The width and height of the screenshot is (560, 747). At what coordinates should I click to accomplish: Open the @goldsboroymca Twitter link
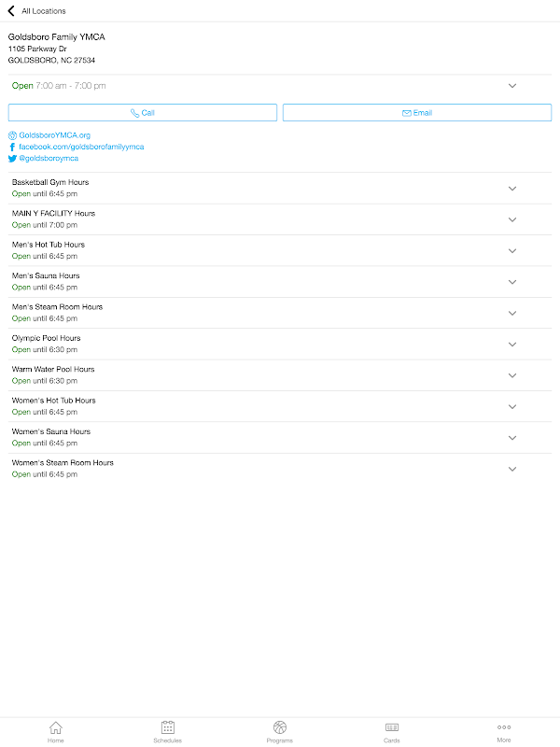pos(49,158)
